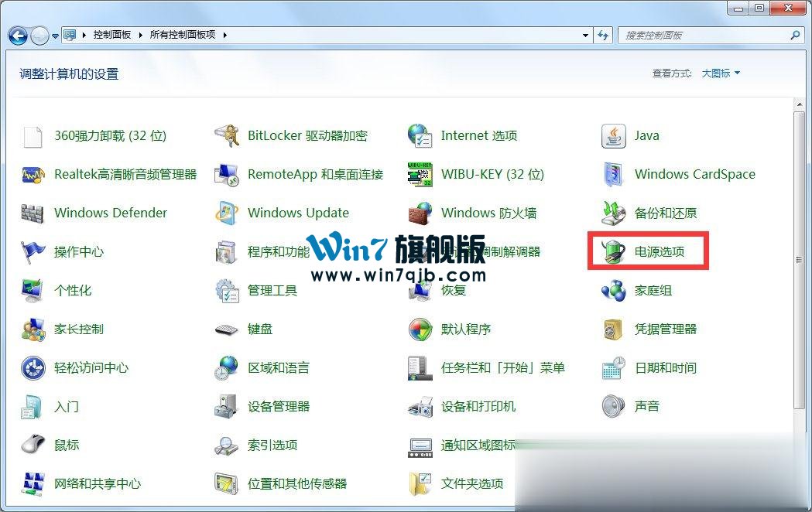Click the Back navigation button
Viewport: 812px width, 512px height.
pyautogui.click(x=18, y=36)
